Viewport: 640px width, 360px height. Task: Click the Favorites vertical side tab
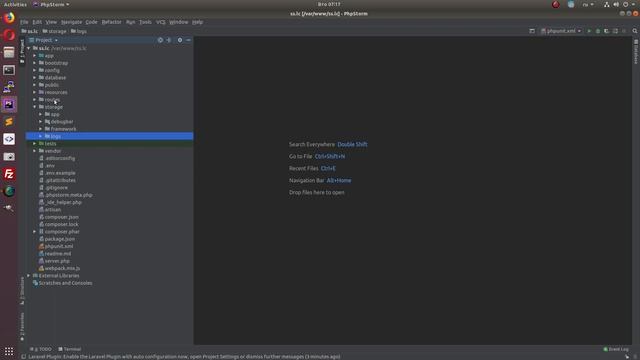coord(22,327)
